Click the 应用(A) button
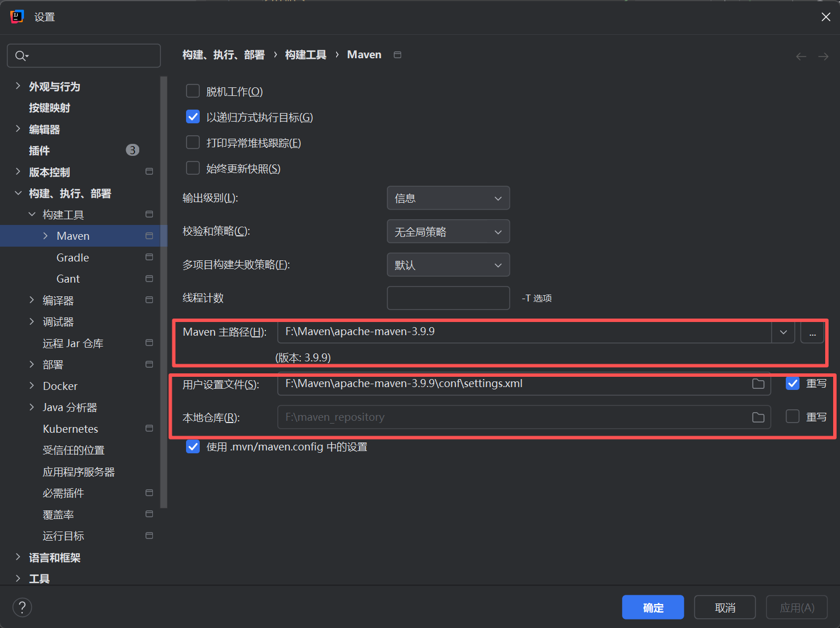The height and width of the screenshot is (628, 840). pyautogui.click(x=797, y=607)
